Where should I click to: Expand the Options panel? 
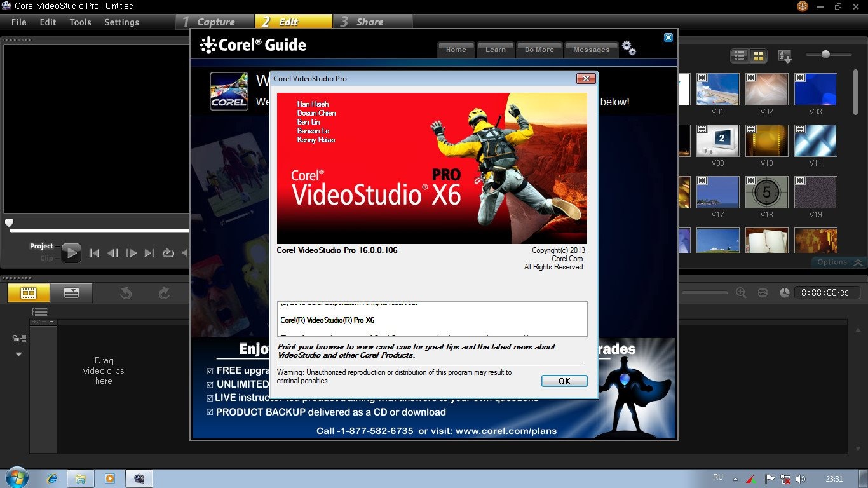839,262
